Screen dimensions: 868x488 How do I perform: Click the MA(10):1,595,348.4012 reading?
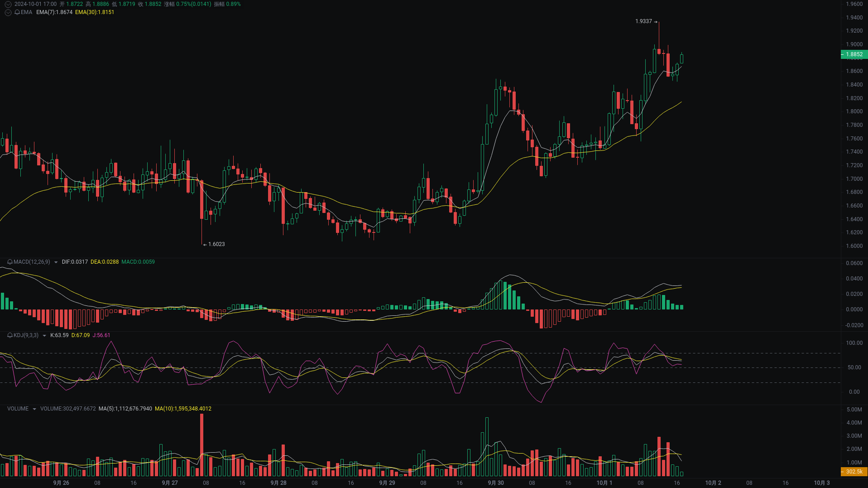tap(183, 409)
